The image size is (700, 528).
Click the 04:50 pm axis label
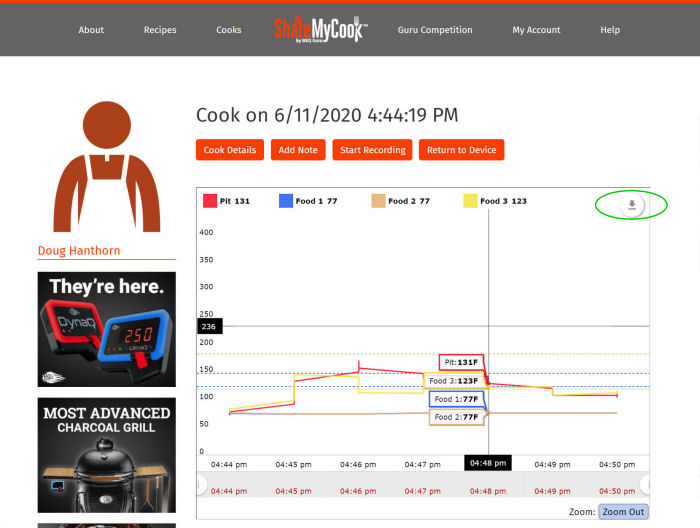tap(617, 465)
